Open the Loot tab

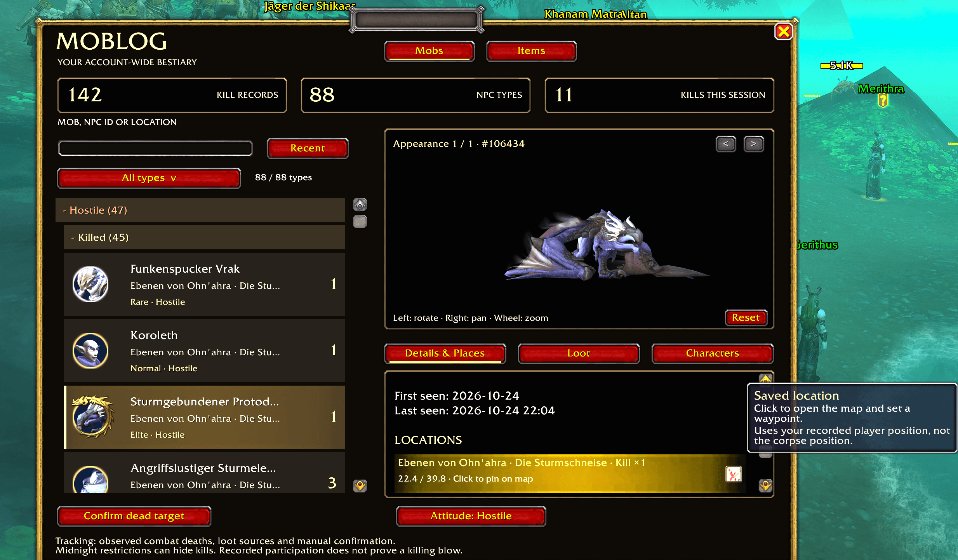[x=579, y=353]
